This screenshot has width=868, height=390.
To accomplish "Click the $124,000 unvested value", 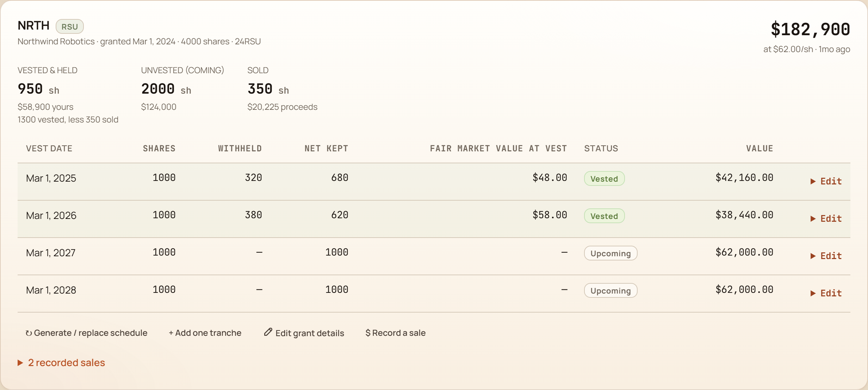I will coord(159,107).
